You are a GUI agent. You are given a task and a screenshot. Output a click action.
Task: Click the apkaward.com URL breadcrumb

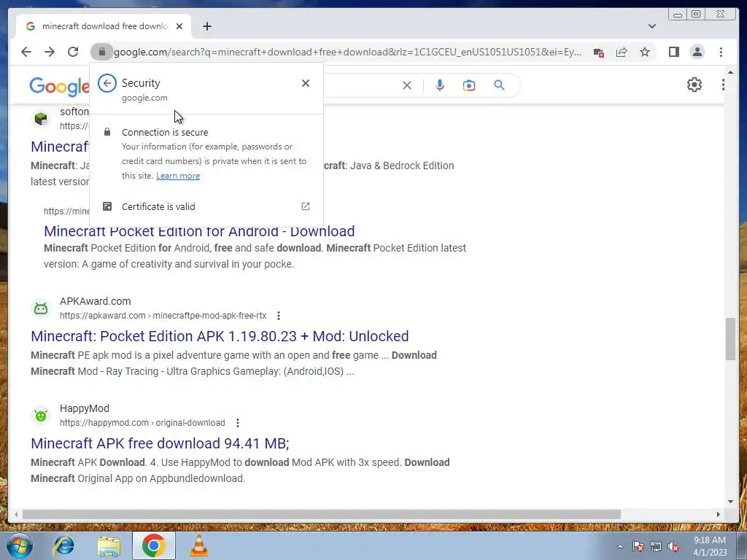pyautogui.click(x=163, y=316)
